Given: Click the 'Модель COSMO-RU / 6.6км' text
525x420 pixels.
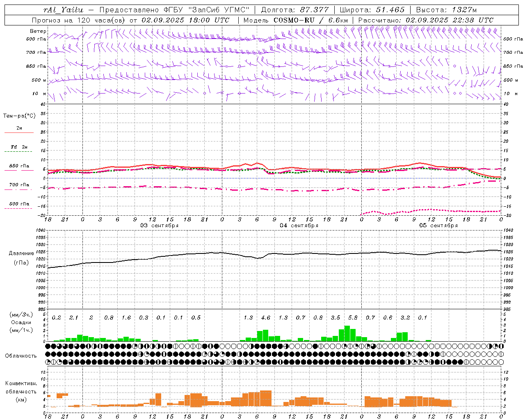Looking at the screenshot, I should tap(296, 20).
